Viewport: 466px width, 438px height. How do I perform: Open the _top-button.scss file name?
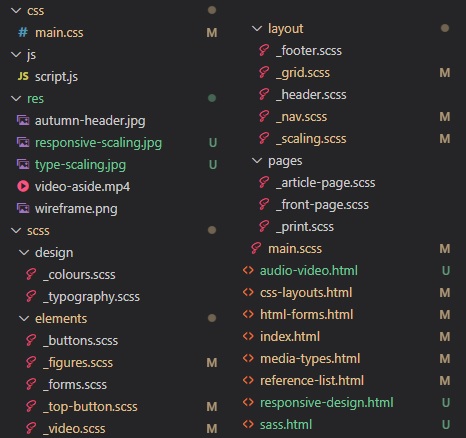(90, 407)
